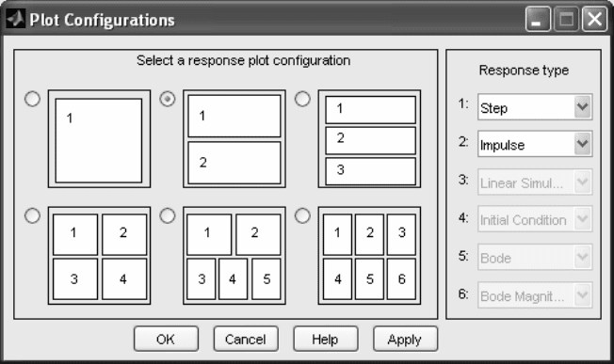Confirm with the OK button
614x364 pixels.
166,339
